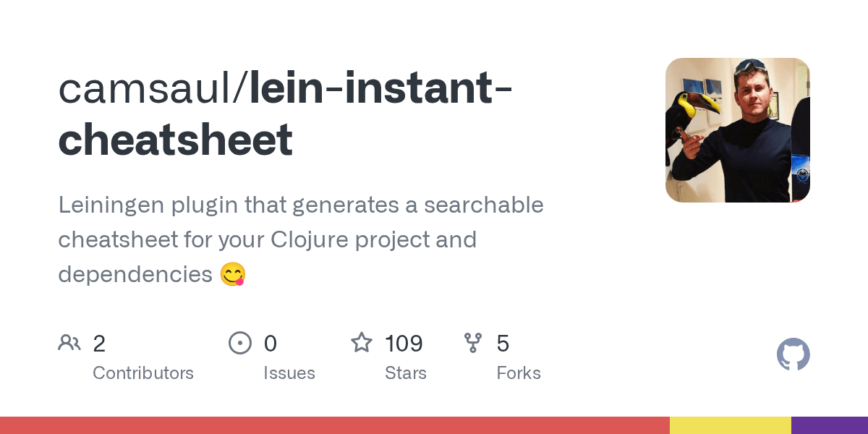Select the Contributors label

coord(143,373)
